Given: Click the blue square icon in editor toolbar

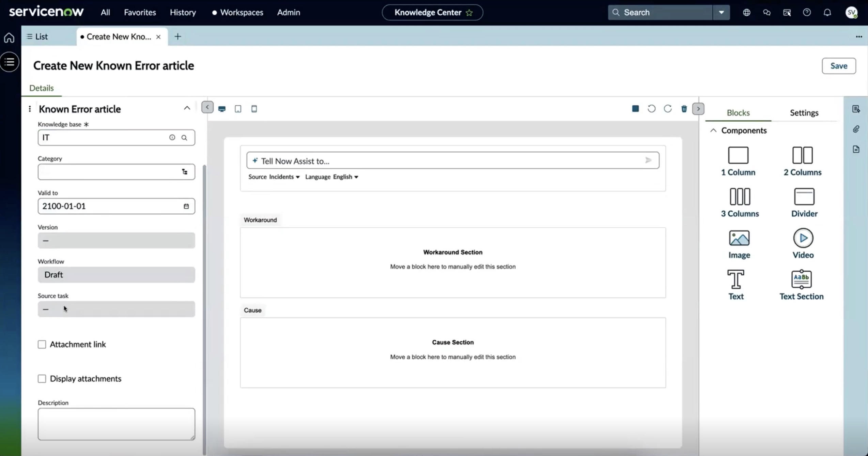Looking at the screenshot, I should click(x=635, y=108).
